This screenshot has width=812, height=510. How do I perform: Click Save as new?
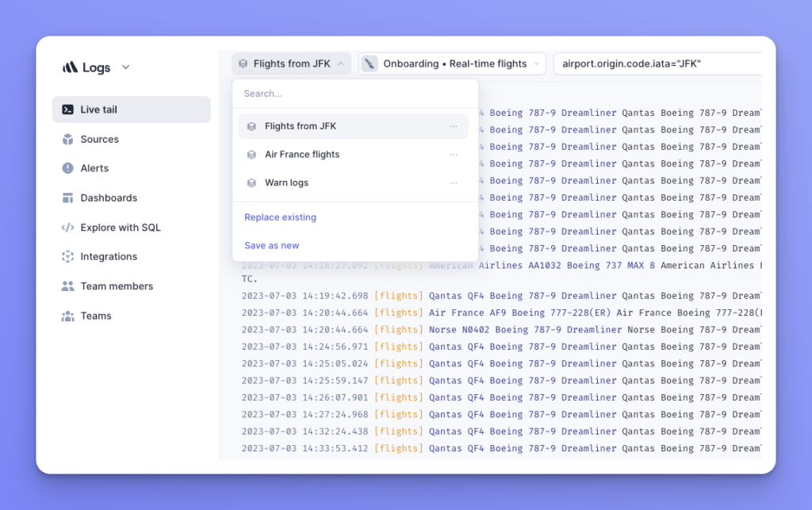point(271,245)
